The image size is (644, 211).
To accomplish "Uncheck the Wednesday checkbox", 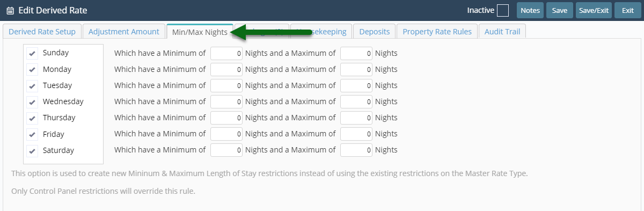I will pyautogui.click(x=32, y=102).
